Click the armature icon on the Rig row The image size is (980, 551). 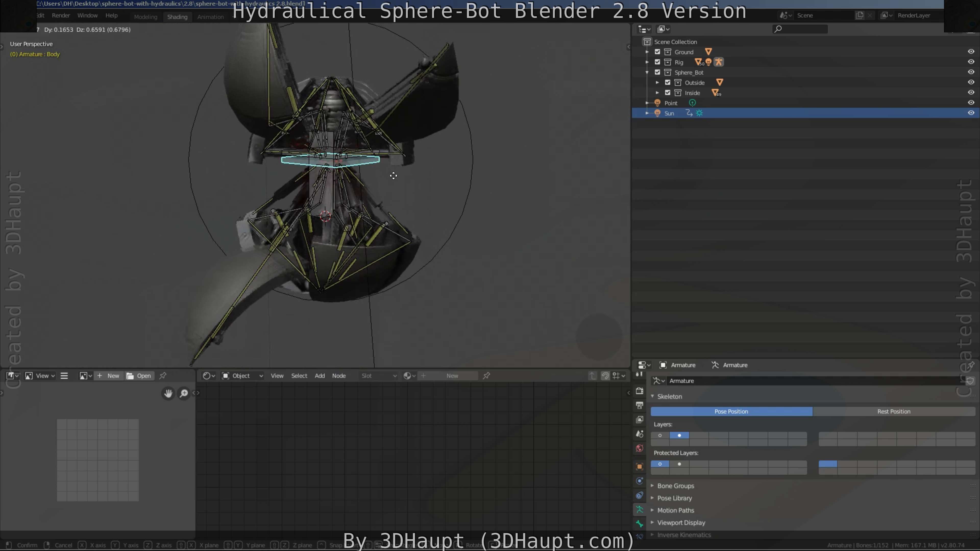(x=719, y=62)
